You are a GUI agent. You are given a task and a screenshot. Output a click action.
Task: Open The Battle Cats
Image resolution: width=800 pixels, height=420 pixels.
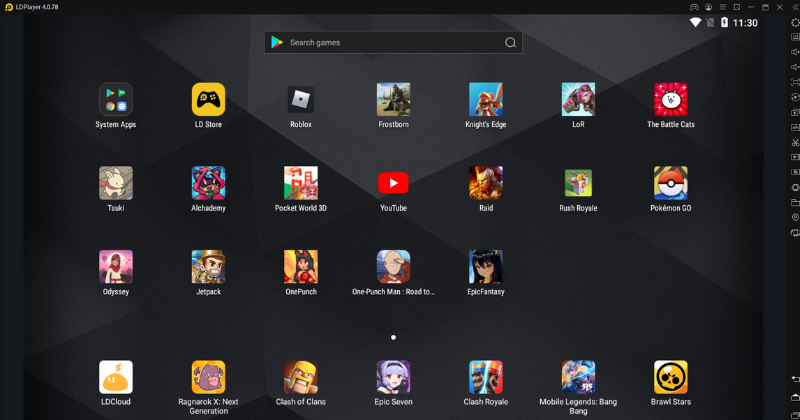pyautogui.click(x=671, y=100)
